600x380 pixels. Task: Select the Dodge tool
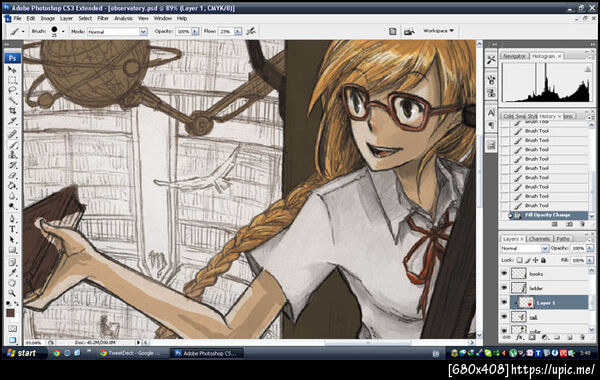pyautogui.click(x=12, y=206)
